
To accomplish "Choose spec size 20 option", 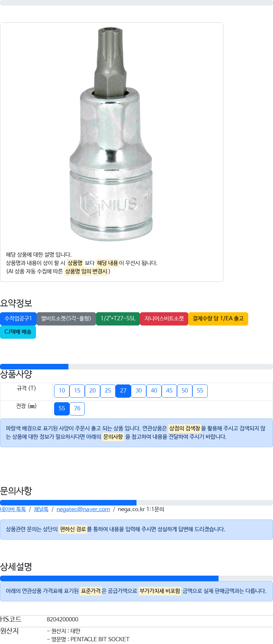I will click(93, 391).
